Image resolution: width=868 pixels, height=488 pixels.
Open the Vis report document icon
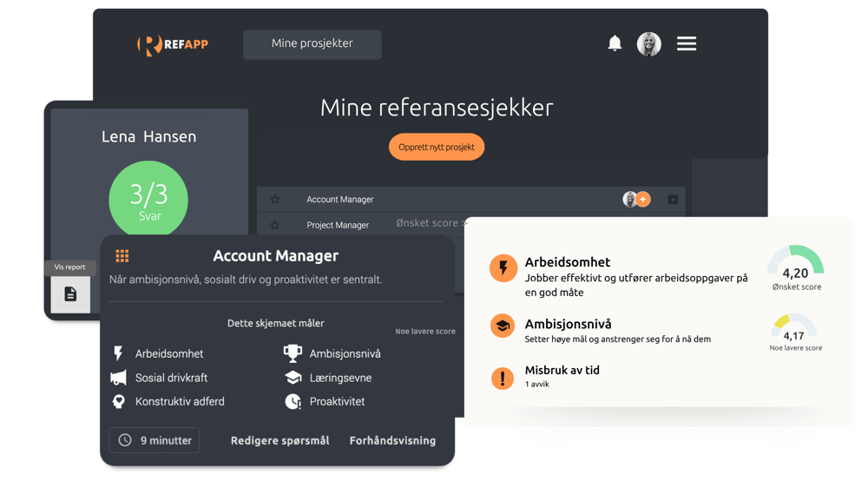coord(70,294)
